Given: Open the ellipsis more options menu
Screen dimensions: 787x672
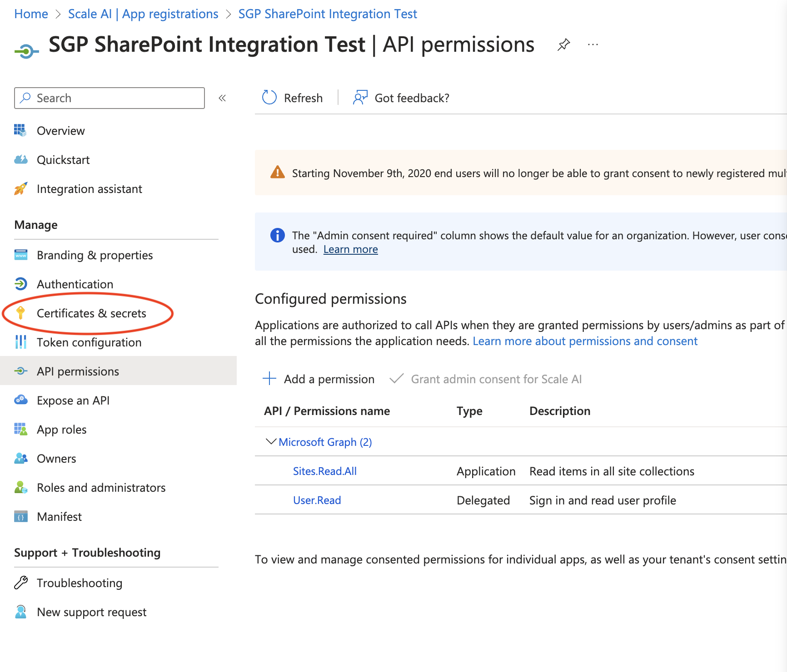Looking at the screenshot, I should pyautogui.click(x=593, y=44).
